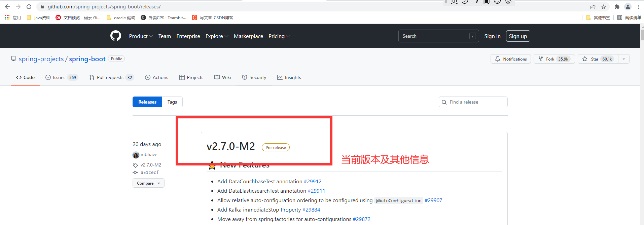This screenshot has height=225, width=644.
Task: Open the 外卖CPS Teambit bookmark
Action: 164,17
